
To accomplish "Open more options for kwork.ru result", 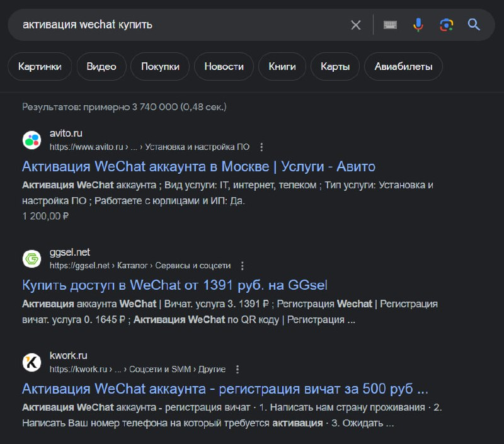I will point(238,369).
